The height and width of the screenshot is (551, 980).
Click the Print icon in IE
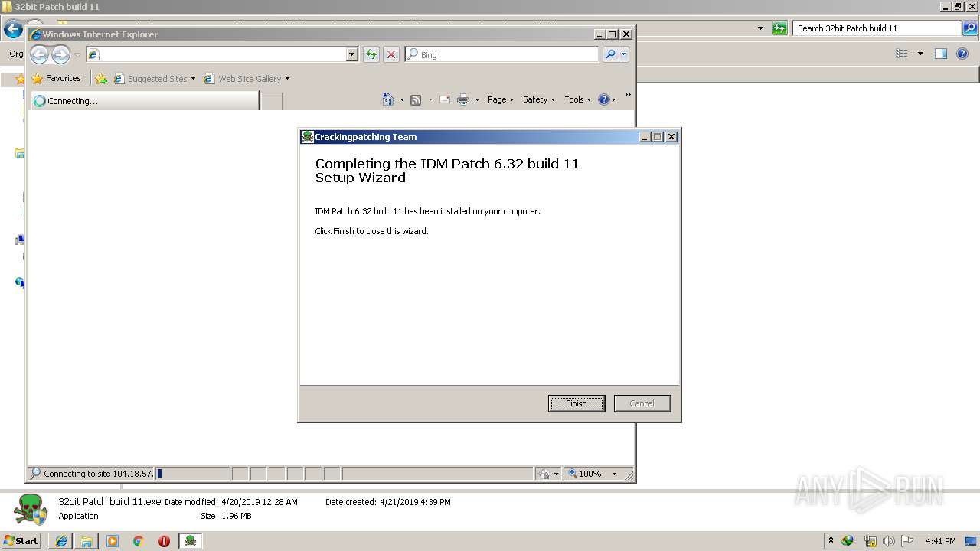click(463, 99)
